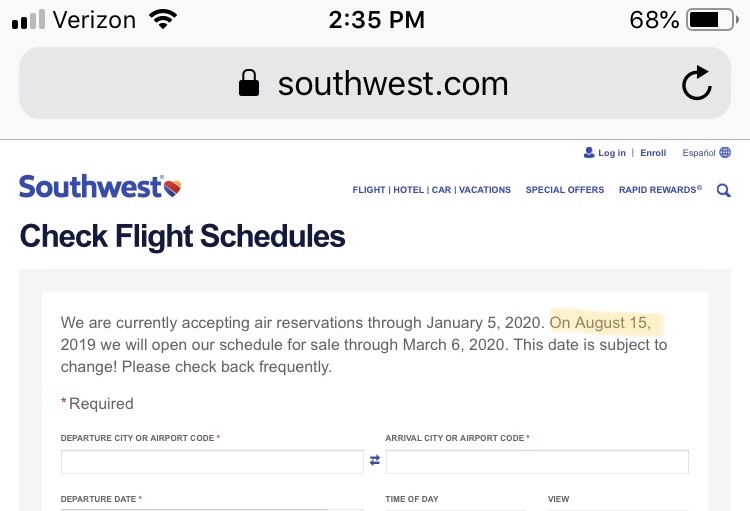Viewport: 750px width, 511px height.
Task: Open the Log in link
Action: pos(612,153)
